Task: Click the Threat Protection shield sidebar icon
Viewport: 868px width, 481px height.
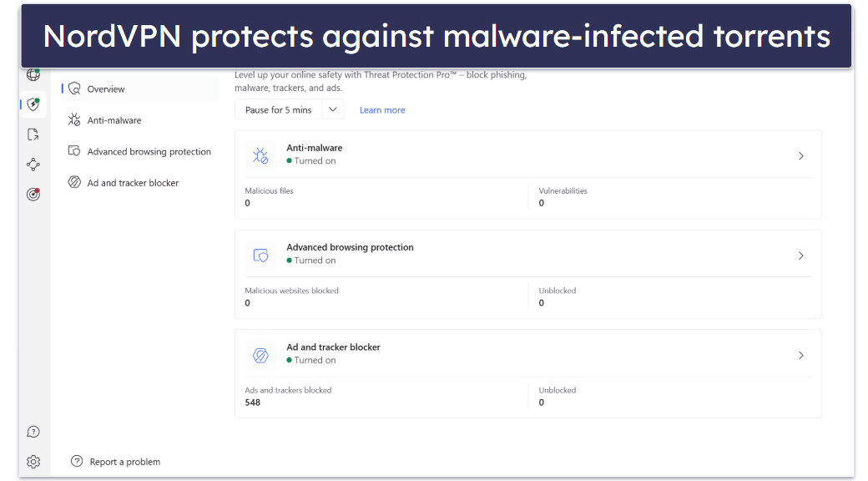Action: (x=33, y=104)
